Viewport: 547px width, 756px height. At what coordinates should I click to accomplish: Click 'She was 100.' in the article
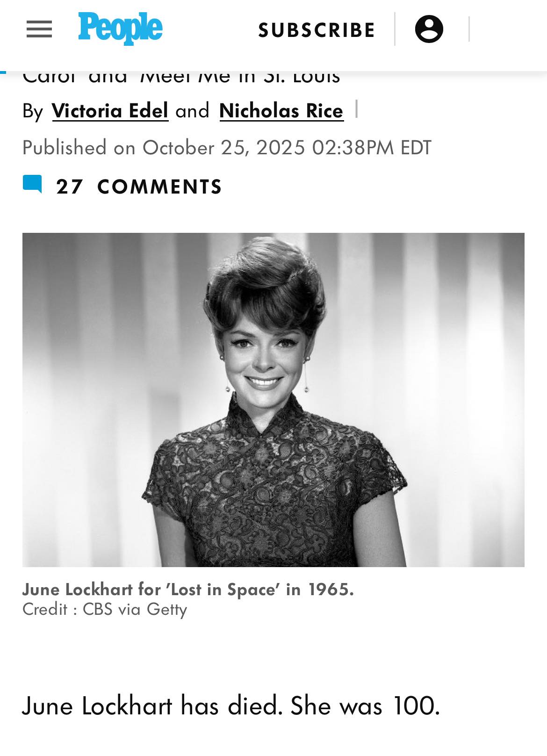(x=365, y=706)
